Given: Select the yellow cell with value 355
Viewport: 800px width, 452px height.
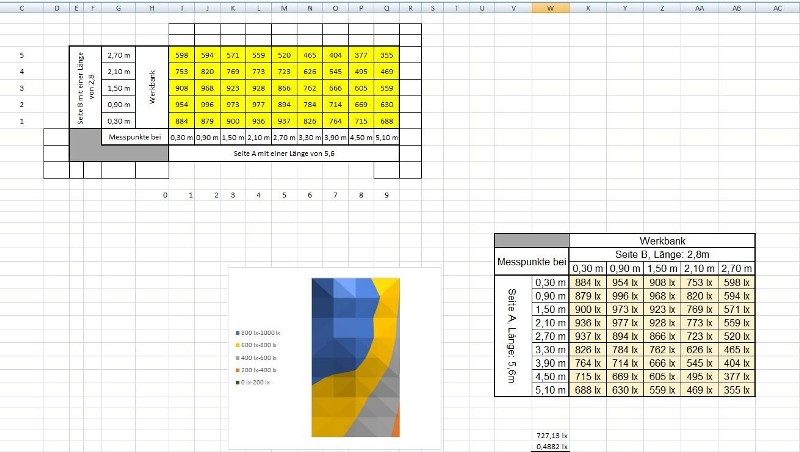Looking at the screenshot, I should (386, 55).
